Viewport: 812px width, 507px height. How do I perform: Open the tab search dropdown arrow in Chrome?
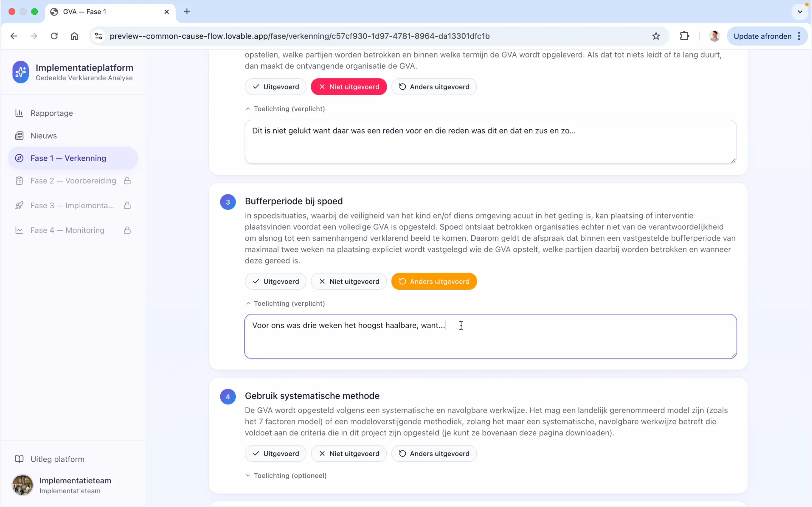[x=800, y=12]
